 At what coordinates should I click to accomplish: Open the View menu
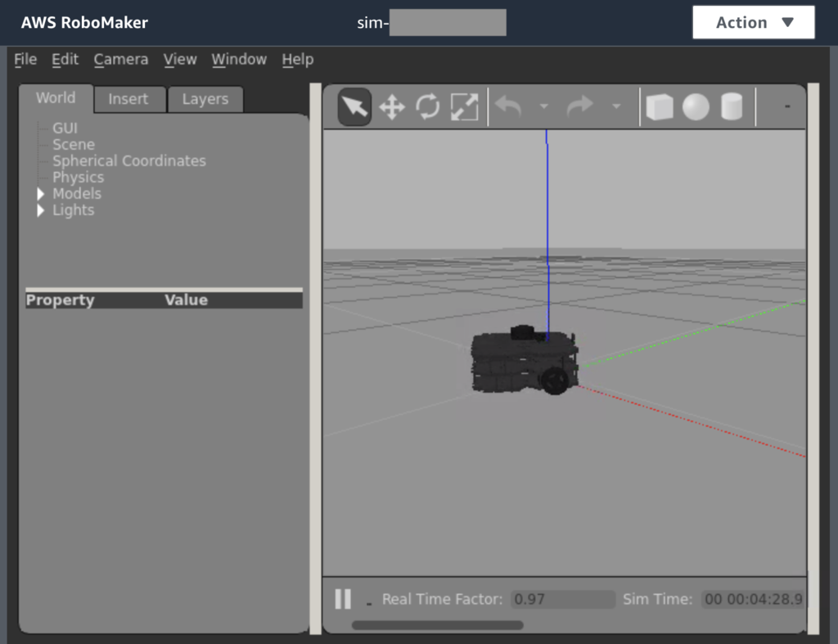click(179, 59)
